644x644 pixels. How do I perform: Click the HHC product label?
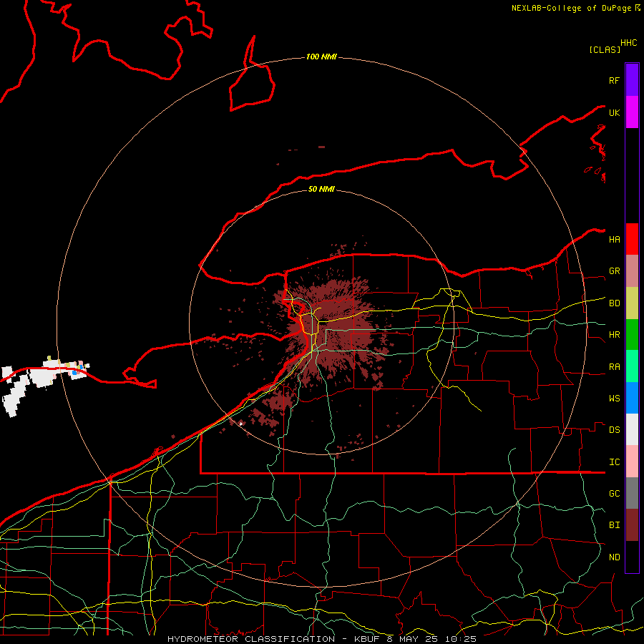pos(629,43)
